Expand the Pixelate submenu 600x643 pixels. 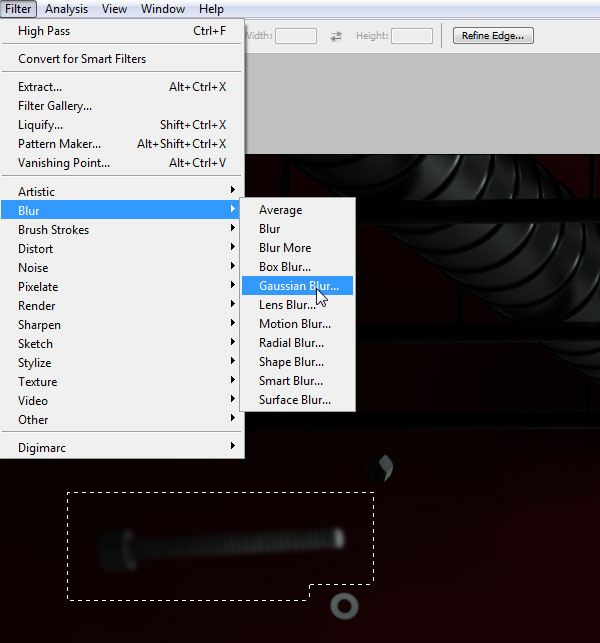[x=122, y=287]
